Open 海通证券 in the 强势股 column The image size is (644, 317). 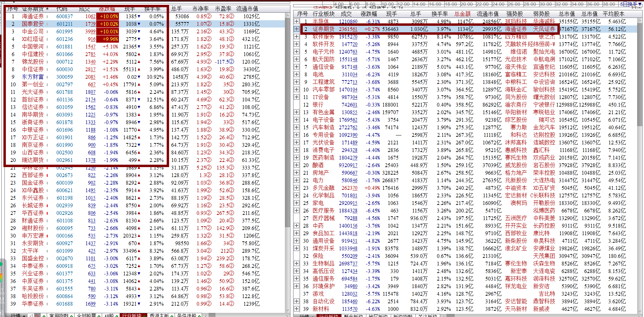tap(516, 29)
